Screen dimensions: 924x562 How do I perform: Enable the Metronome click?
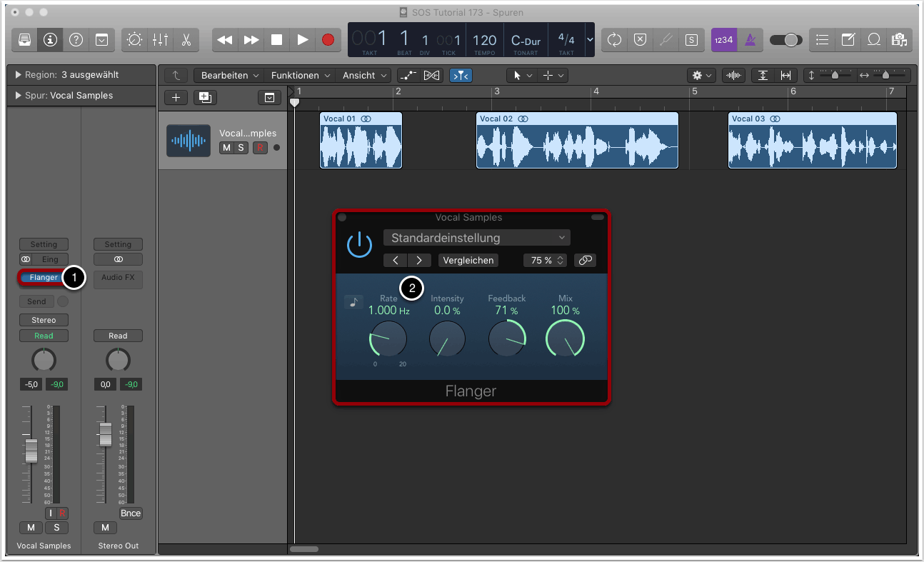click(x=750, y=40)
